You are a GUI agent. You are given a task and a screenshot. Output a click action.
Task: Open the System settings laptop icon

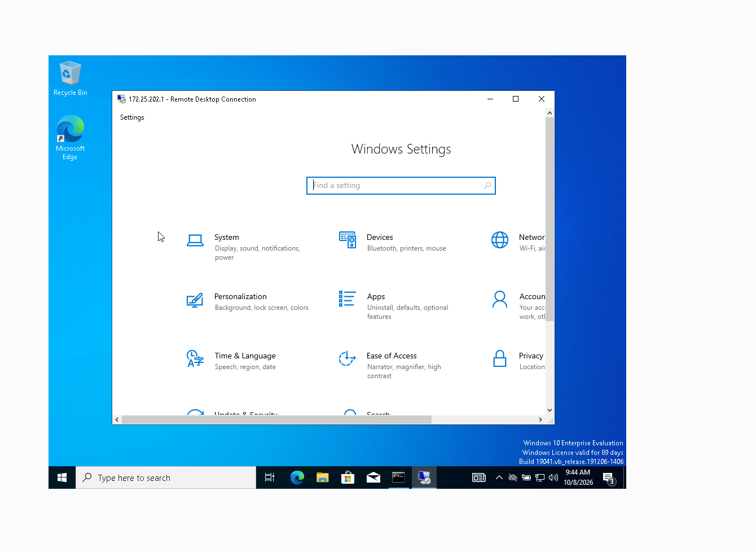point(195,240)
